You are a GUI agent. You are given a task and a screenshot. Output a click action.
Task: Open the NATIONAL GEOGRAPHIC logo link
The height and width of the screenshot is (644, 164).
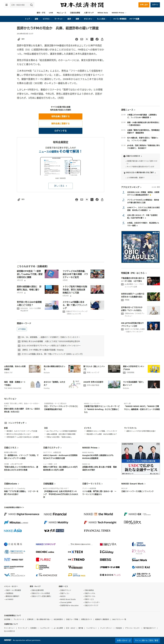(x=43, y=567)
